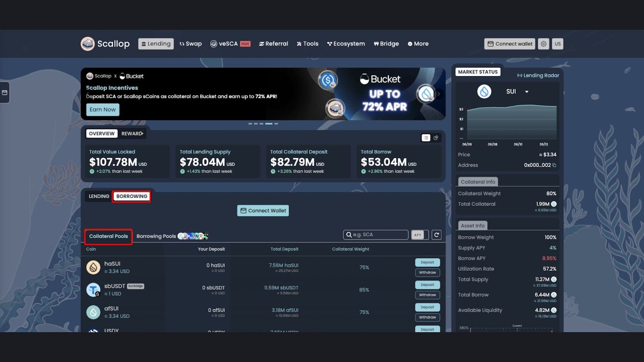Open the veSCA Hot menu item

click(230, 44)
